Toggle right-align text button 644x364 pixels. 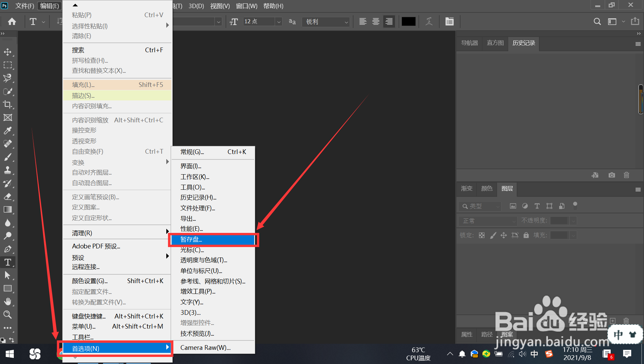[389, 22]
